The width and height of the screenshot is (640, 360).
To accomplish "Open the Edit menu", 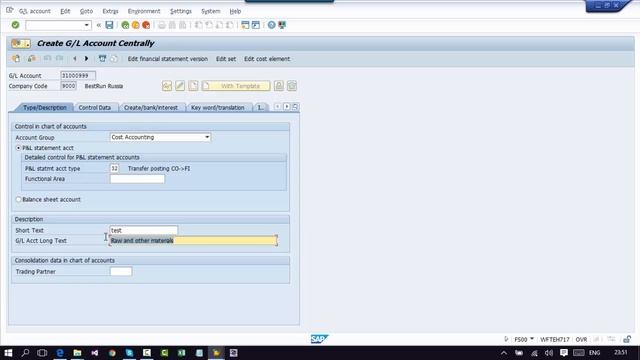I will tap(65, 11).
